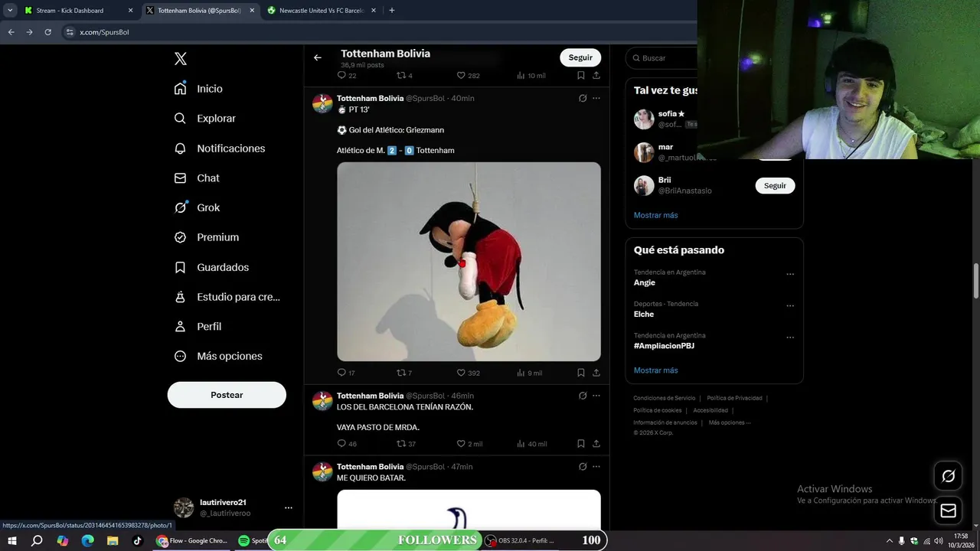Open options for the Angie trend
The image size is (980, 551).
(790, 274)
